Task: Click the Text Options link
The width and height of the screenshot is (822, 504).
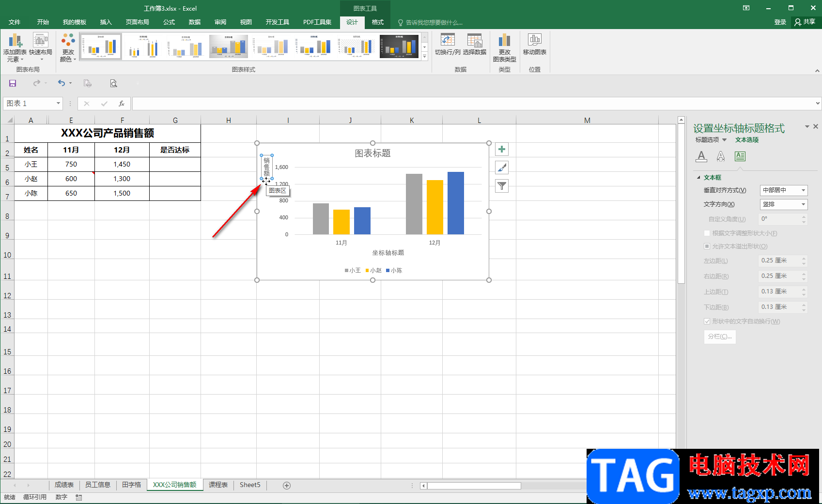Action: point(747,140)
